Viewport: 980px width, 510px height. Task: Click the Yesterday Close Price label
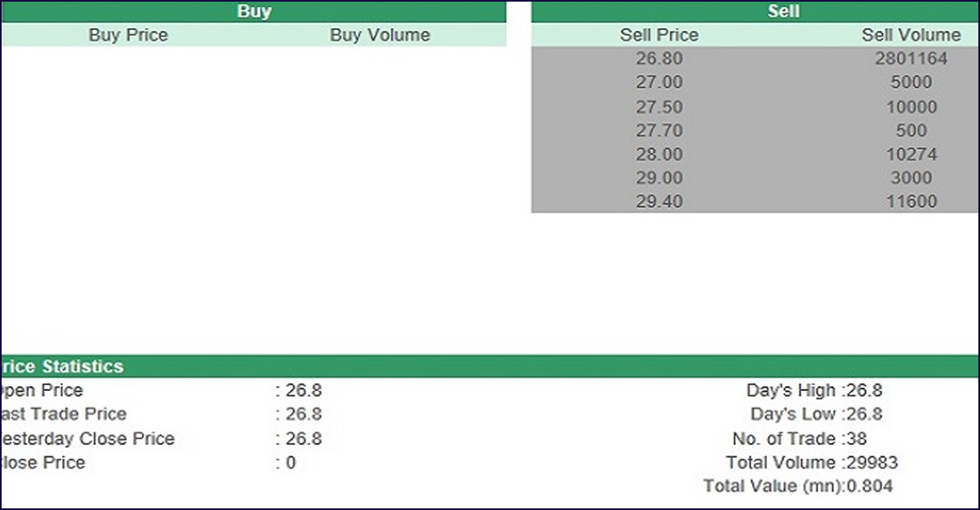pyautogui.click(x=86, y=439)
